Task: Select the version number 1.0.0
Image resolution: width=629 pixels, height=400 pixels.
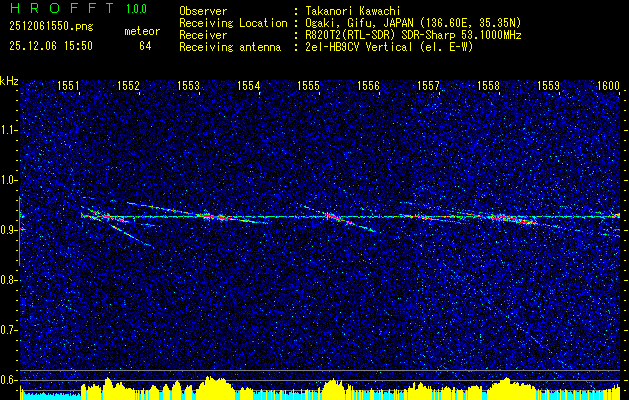Action: pyautogui.click(x=136, y=8)
